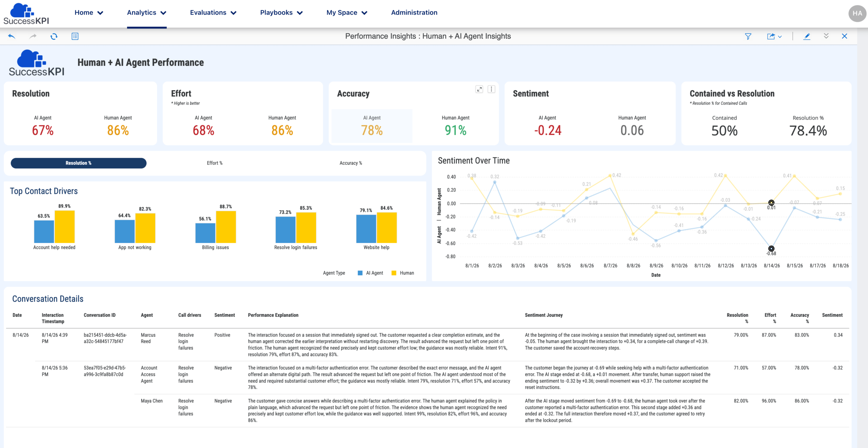868x448 pixels.
Task: Collapse toolbar with double chevron icon
Action: pos(826,36)
